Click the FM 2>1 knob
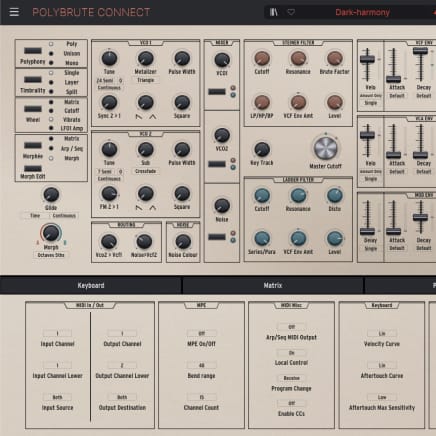Viewport: 436px width, 436px height. pyautogui.click(x=109, y=194)
